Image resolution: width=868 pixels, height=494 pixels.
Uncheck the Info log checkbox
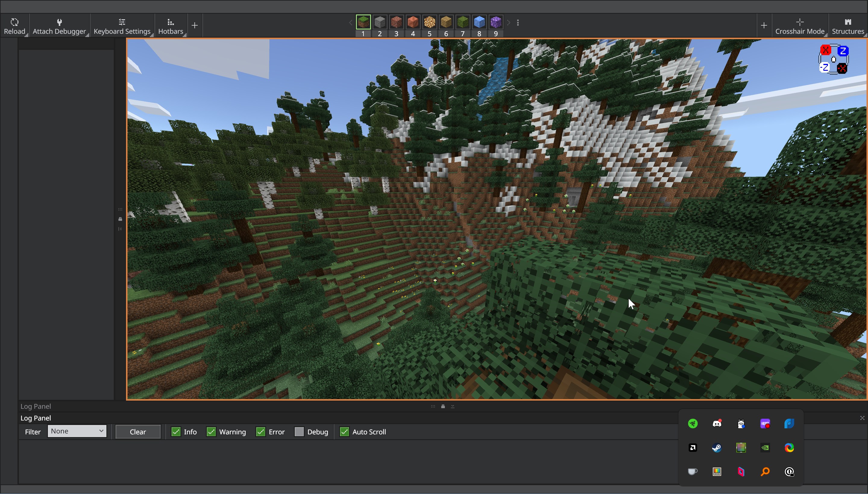176,432
